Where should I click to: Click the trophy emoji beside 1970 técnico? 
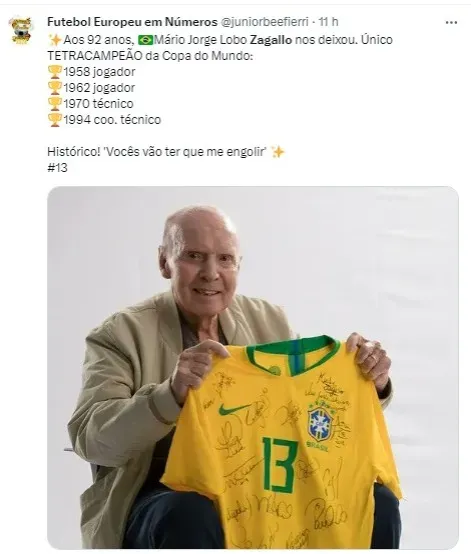(x=55, y=104)
